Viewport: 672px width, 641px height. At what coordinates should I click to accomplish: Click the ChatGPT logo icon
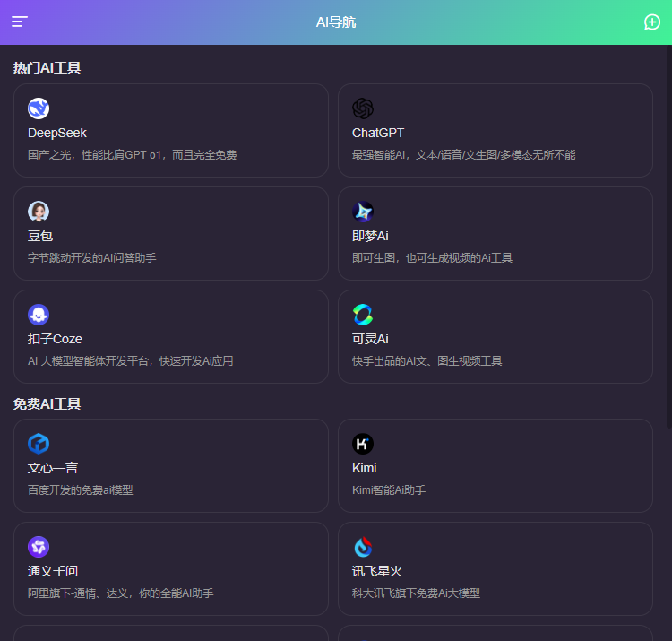pyautogui.click(x=363, y=108)
